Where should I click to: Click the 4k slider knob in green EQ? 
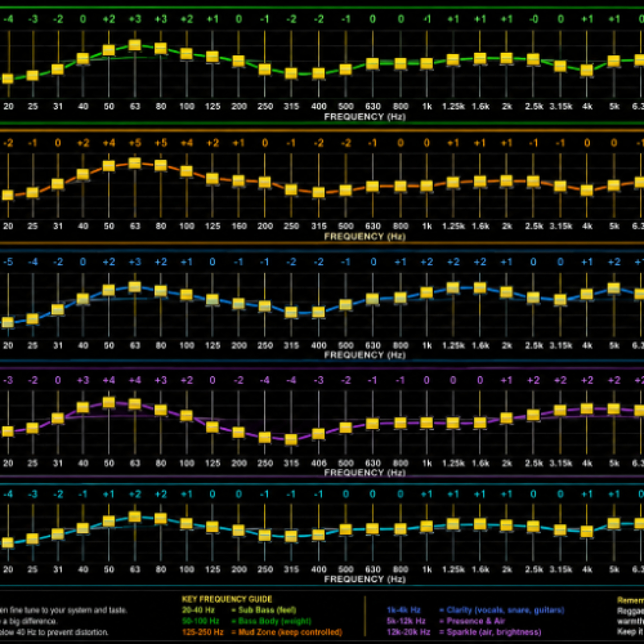[587, 70]
